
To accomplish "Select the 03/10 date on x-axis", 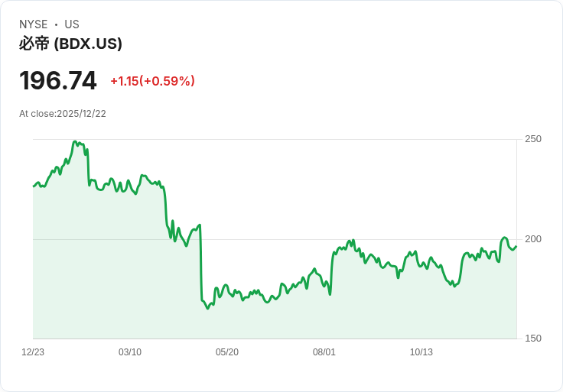I will (130, 352).
